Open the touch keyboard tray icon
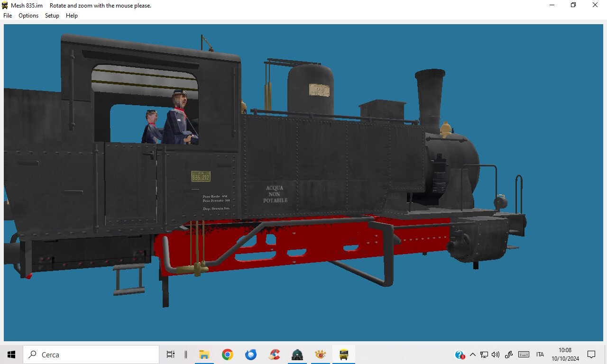607x364 pixels. pyautogui.click(x=524, y=355)
